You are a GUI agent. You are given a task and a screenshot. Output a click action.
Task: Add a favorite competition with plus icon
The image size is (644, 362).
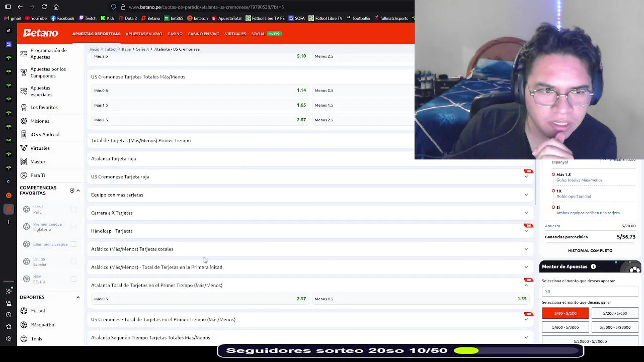point(72,191)
